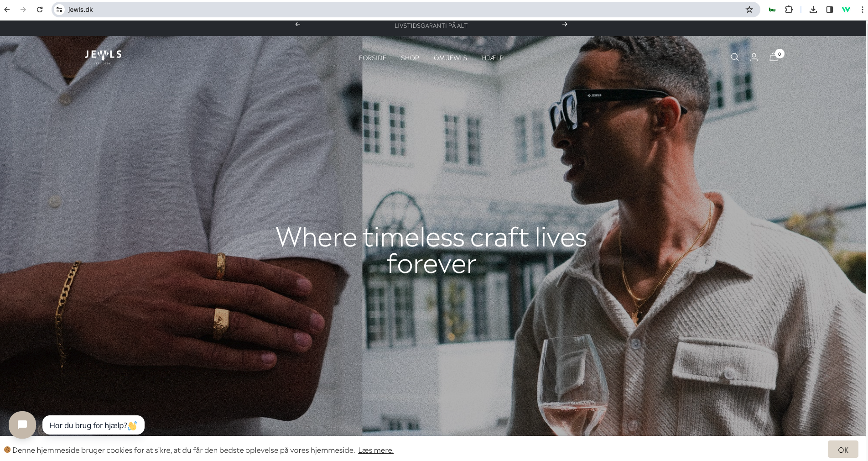The width and height of the screenshot is (868, 461).
Task: Go back to the previous page
Action: tap(7, 10)
